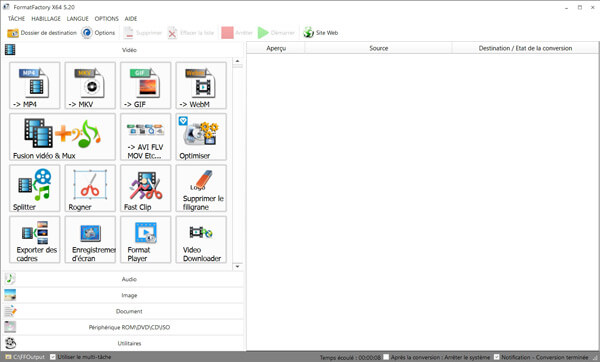Click the green Démarrer start button
Viewport: 600px width, 362px height.
click(x=276, y=33)
